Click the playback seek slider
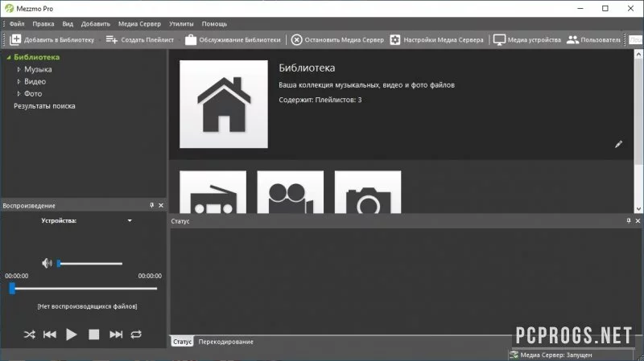This screenshot has height=361, width=644. (84, 289)
